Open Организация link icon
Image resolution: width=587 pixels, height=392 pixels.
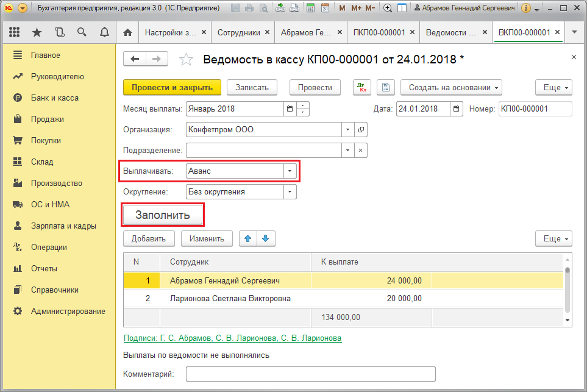pyautogui.click(x=360, y=129)
